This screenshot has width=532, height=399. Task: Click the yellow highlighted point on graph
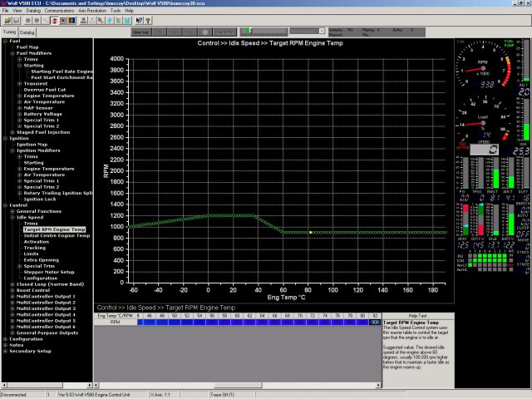click(310, 232)
